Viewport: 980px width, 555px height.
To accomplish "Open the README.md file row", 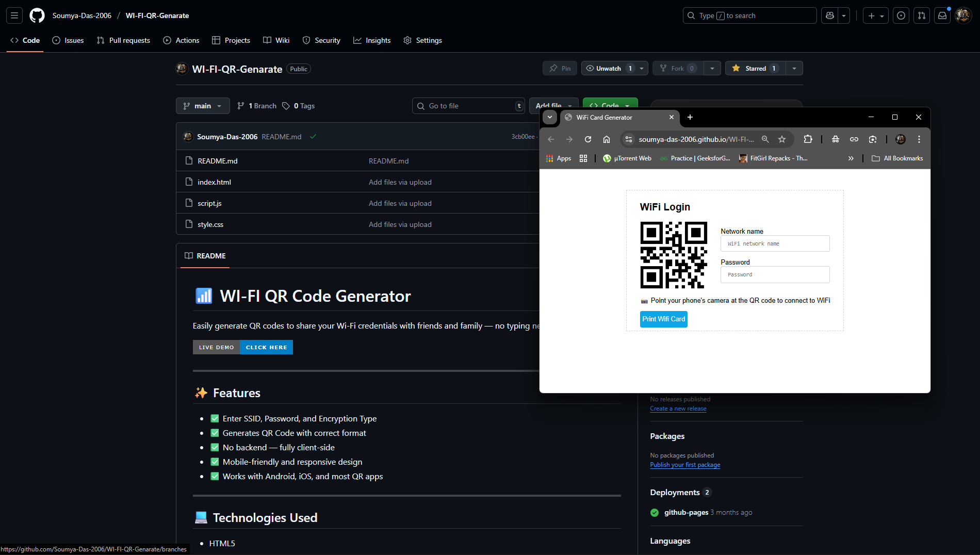I will coord(218,161).
